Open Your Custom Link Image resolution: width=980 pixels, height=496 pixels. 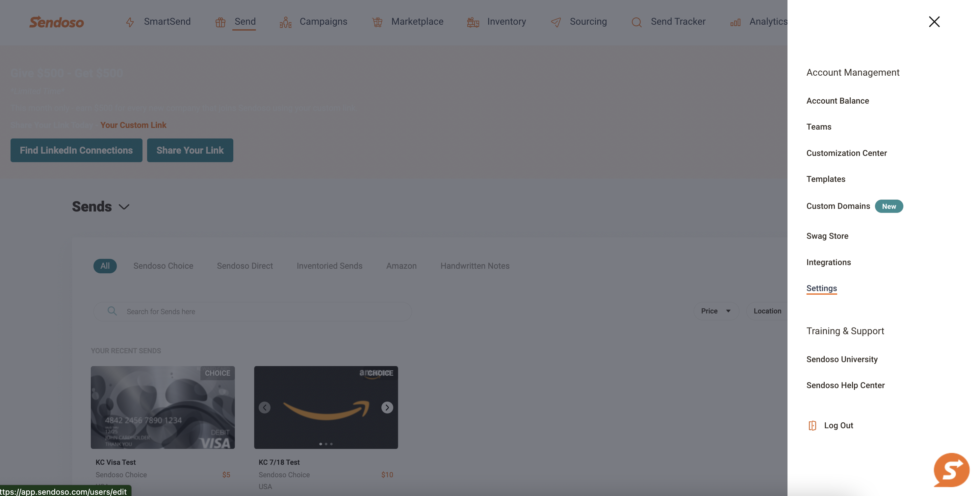(133, 125)
